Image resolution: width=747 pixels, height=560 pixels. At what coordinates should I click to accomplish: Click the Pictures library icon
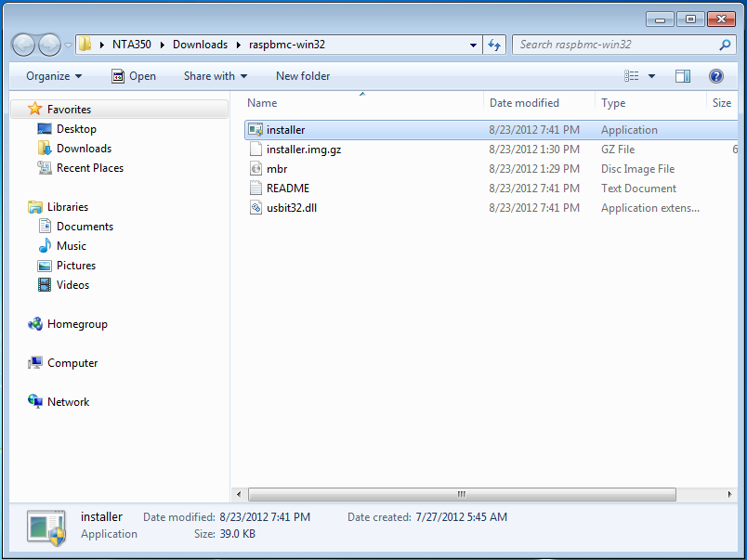click(x=45, y=266)
